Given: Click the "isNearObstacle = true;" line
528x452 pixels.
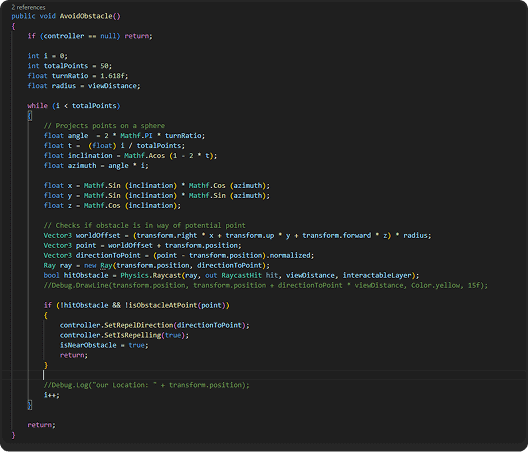Looking at the screenshot, I should 104,345.
